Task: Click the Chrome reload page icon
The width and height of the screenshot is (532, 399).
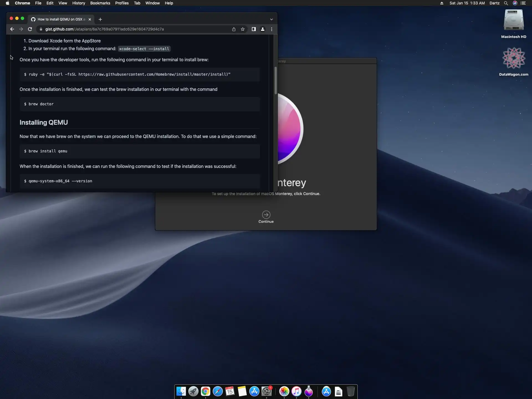Action: [x=30, y=29]
